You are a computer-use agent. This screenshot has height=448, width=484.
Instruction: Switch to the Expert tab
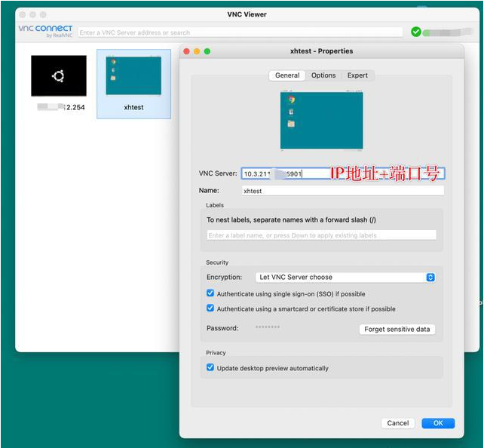point(357,75)
